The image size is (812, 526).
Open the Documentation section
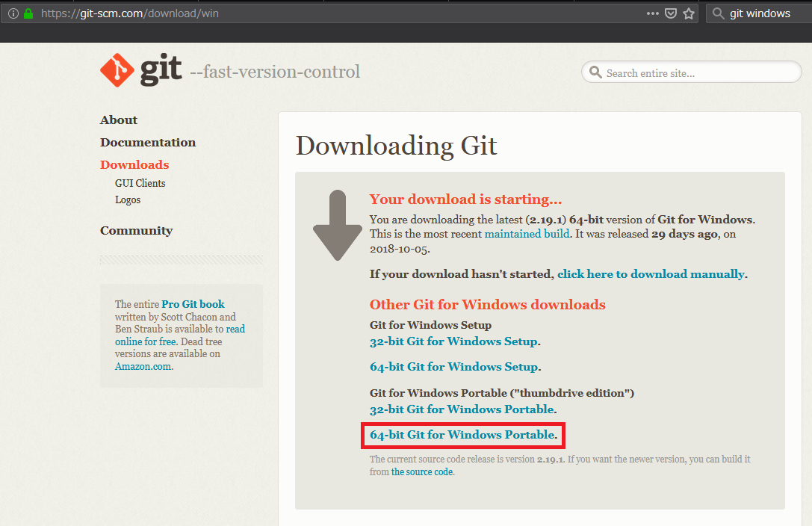click(147, 142)
